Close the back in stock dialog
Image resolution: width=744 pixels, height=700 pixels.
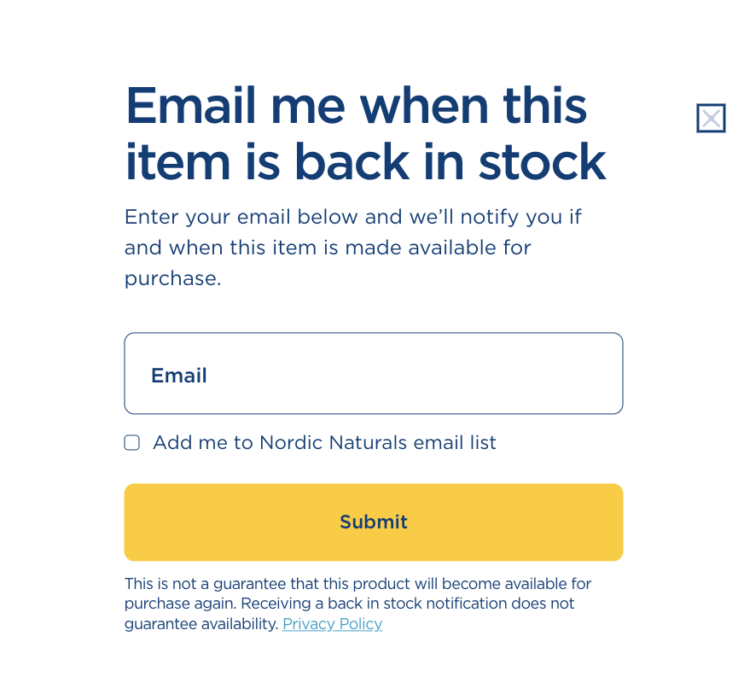coord(711,119)
